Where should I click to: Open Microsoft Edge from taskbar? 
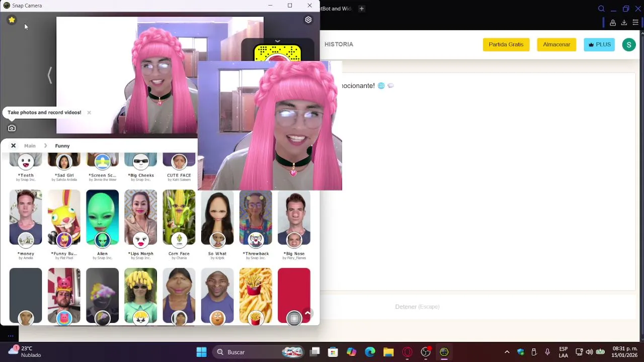click(x=370, y=352)
